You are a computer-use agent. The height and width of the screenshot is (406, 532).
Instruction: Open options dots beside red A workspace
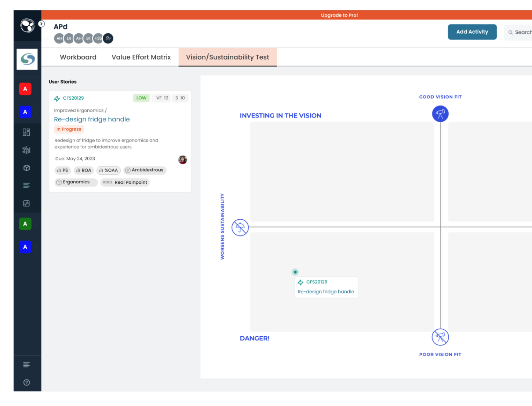pyautogui.click(x=36, y=89)
